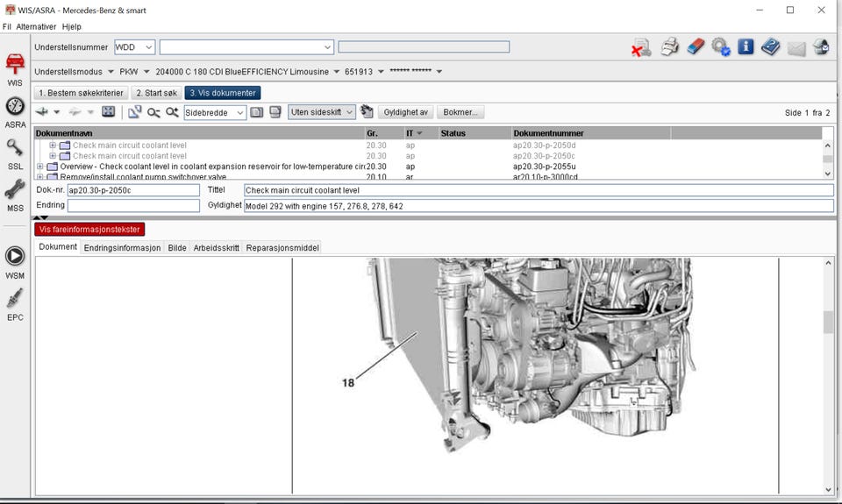
Task: Click the new window document icon
Action: click(134, 111)
